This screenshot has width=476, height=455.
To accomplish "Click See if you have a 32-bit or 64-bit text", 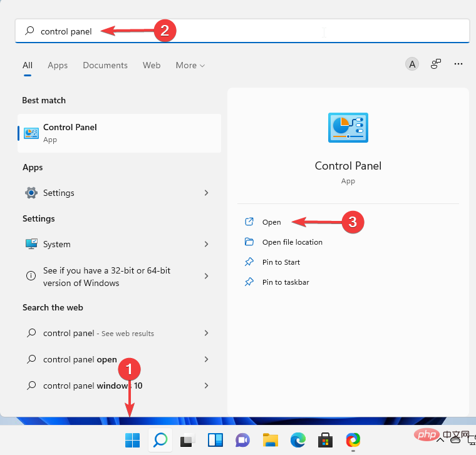I will [x=106, y=277].
